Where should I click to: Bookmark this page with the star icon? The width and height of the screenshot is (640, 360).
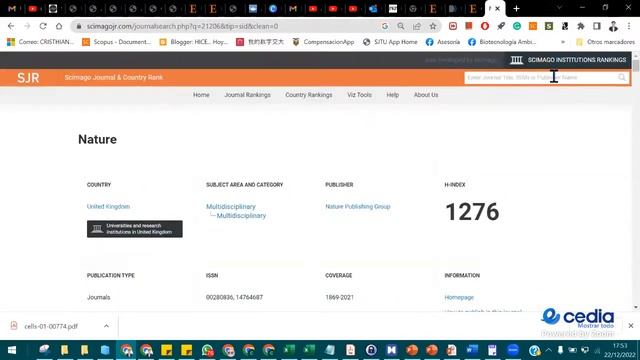tap(433, 26)
